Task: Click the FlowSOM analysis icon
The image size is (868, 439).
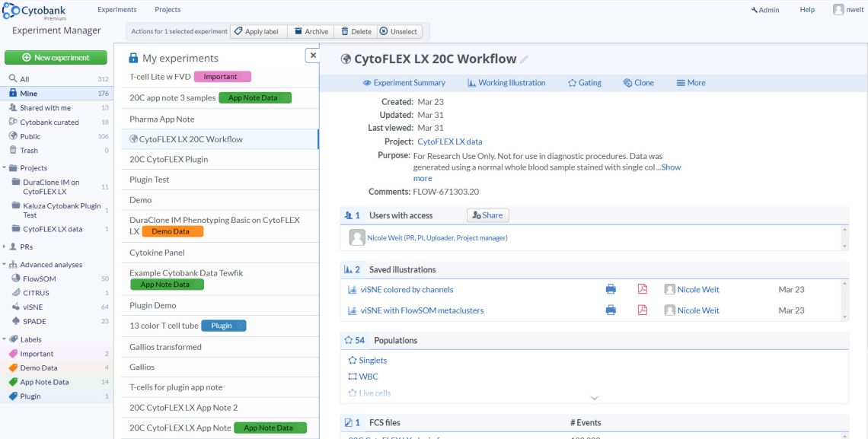Action: tap(15, 278)
